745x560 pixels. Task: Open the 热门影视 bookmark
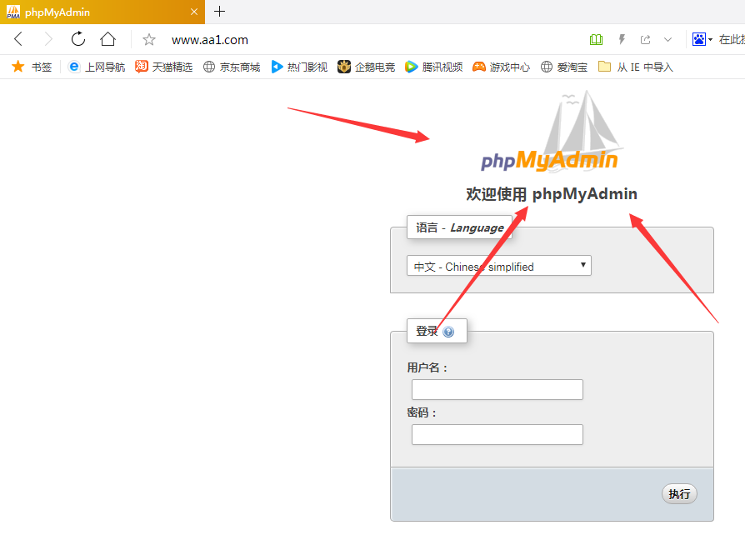point(299,67)
